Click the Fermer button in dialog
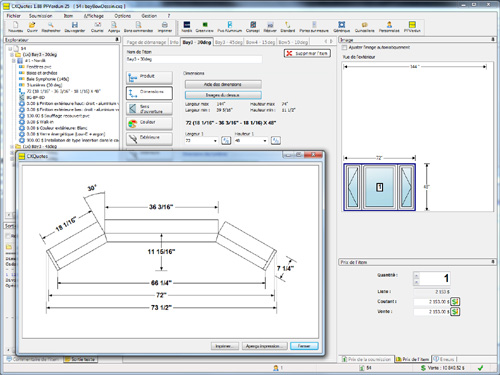Screen dimensions: 500x375 coord(304,346)
